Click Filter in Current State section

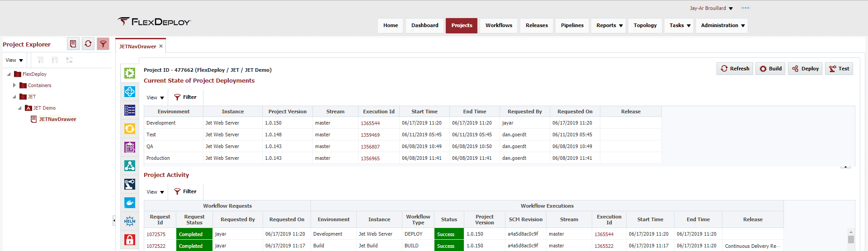pyautogui.click(x=185, y=97)
